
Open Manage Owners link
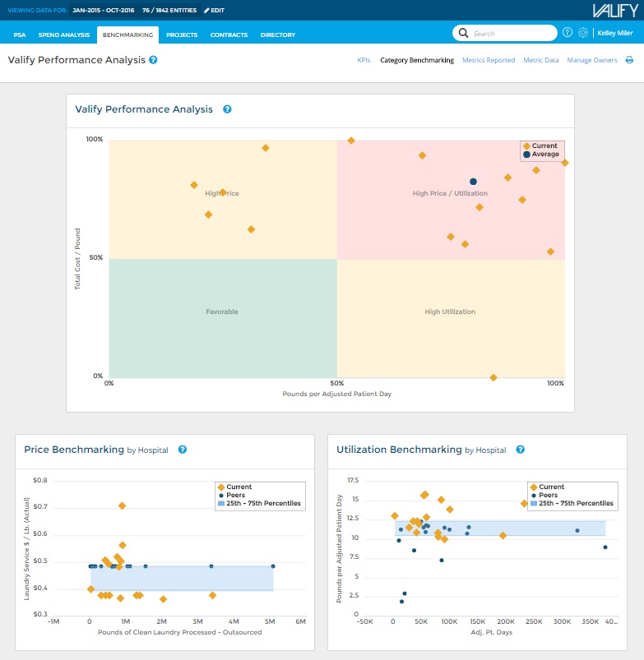click(591, 60)
